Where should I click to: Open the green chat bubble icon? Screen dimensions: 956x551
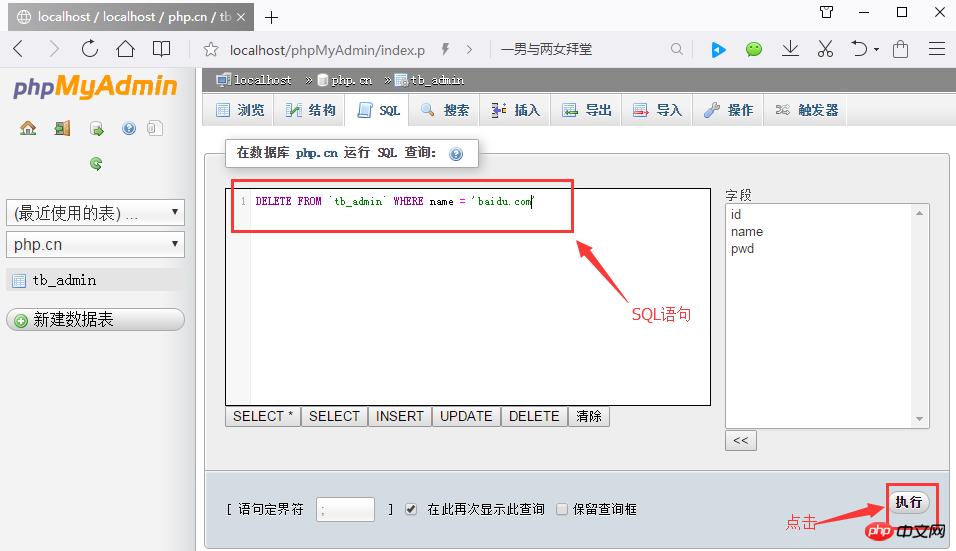(754, 49)
